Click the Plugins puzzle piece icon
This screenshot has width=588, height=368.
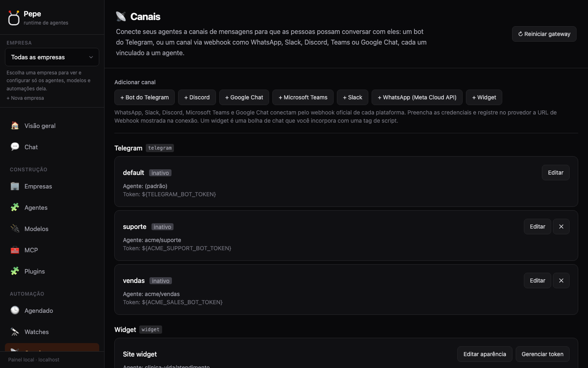pos(15,271)
